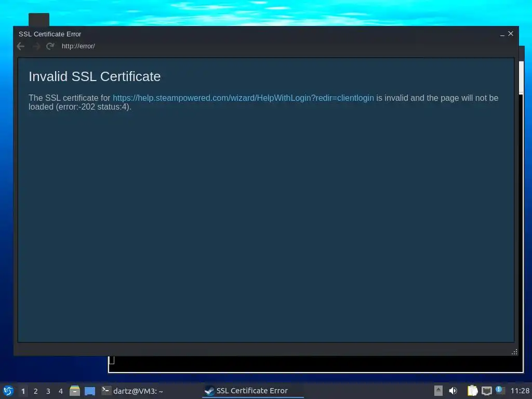Go back using the browser back arrow
This screenshot has width=532, height=399.
(x=20, y=46)
